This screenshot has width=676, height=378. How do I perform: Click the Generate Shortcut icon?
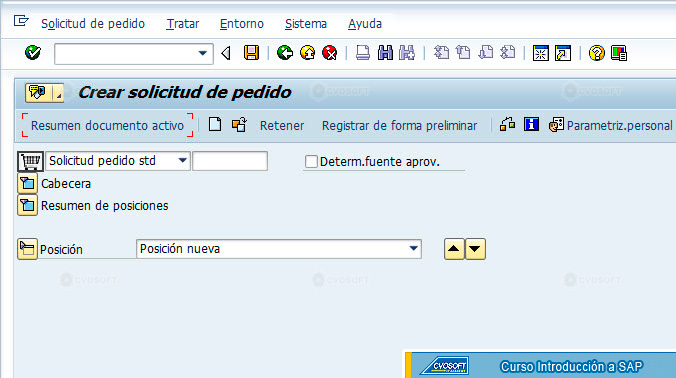click(563, 53)
